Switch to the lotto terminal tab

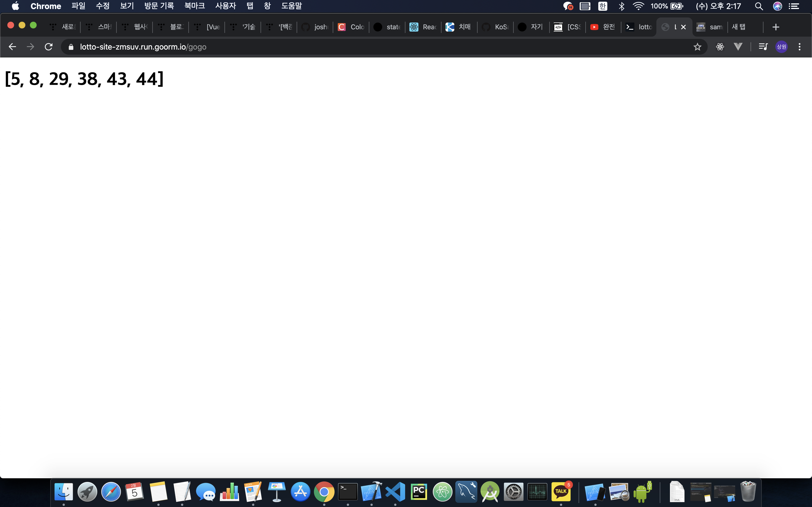[x=639, y=27]
